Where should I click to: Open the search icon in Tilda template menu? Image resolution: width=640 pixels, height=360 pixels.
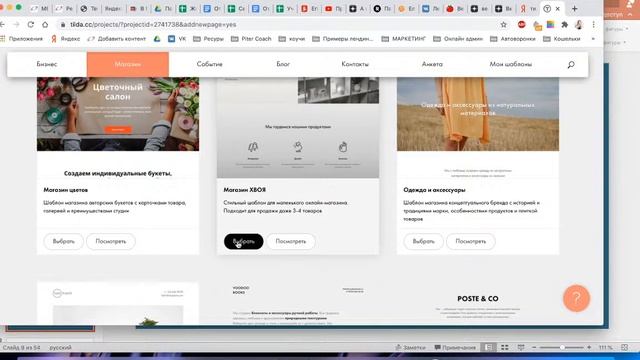tap(571, 64)
